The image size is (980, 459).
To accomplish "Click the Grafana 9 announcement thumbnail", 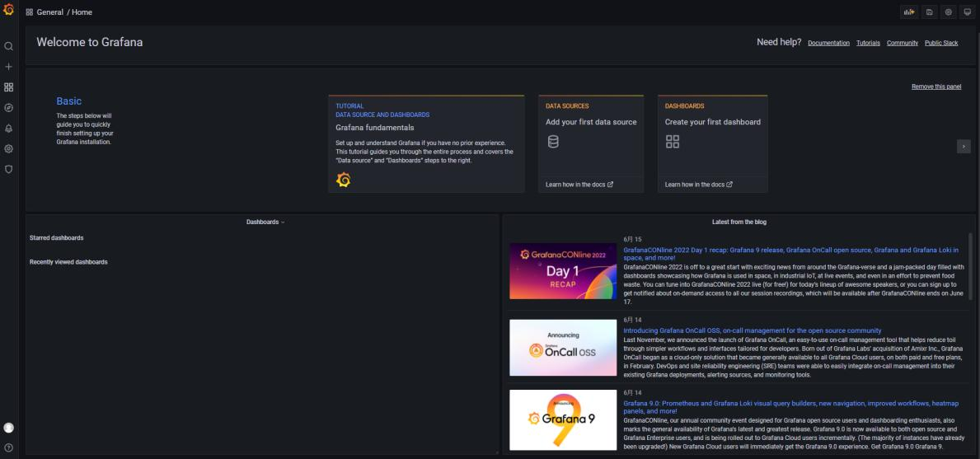I will point(563,419).
